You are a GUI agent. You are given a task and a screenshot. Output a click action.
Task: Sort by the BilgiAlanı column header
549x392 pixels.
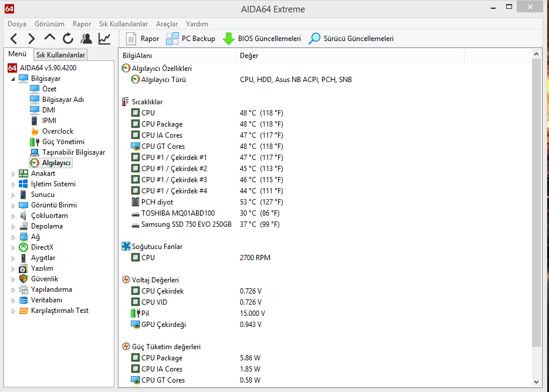[178, 56]
